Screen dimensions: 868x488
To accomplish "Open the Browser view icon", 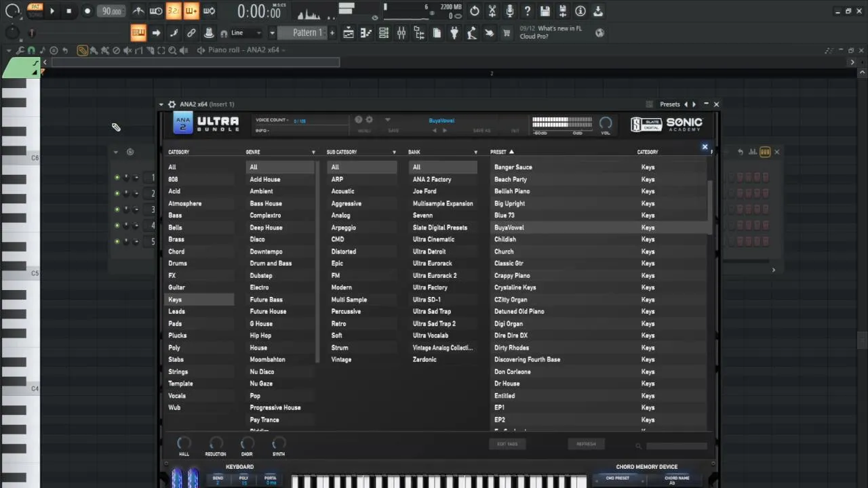I will (x=419, y=33).
